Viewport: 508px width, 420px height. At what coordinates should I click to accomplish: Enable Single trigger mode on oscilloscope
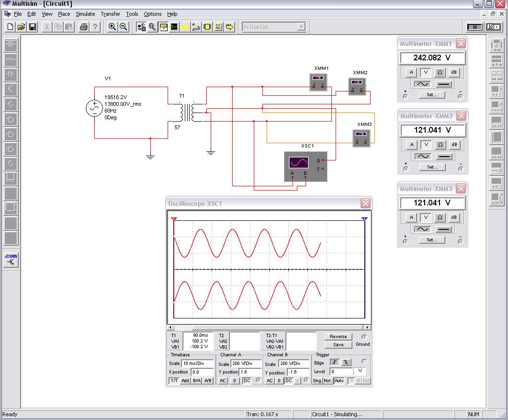(x=317, y=381)
